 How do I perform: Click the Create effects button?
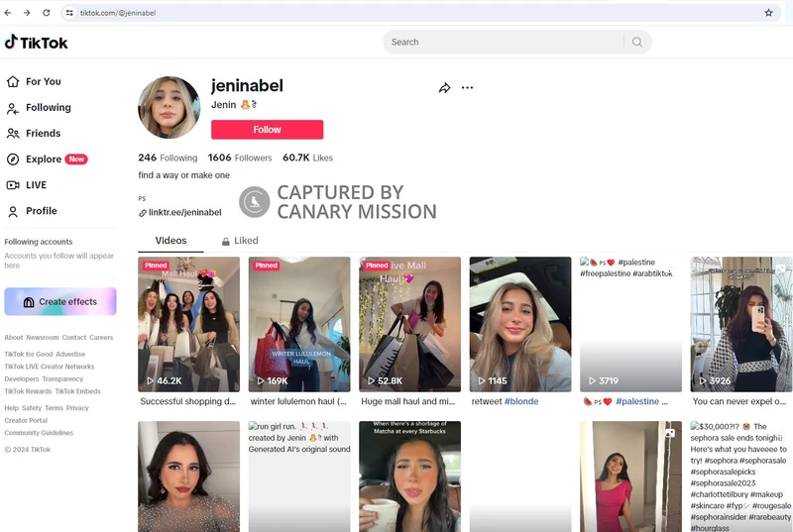(x=60, y=302)
